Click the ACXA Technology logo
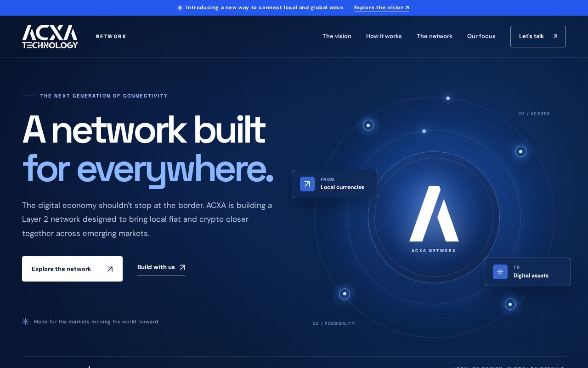The image size is (588, 368). tap(50, 36)
